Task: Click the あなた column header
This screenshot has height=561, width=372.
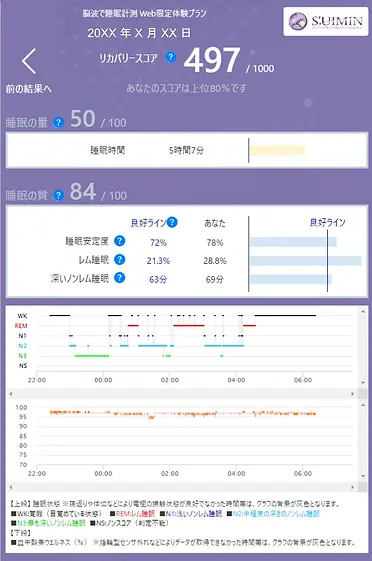Action: click(215, 223)
